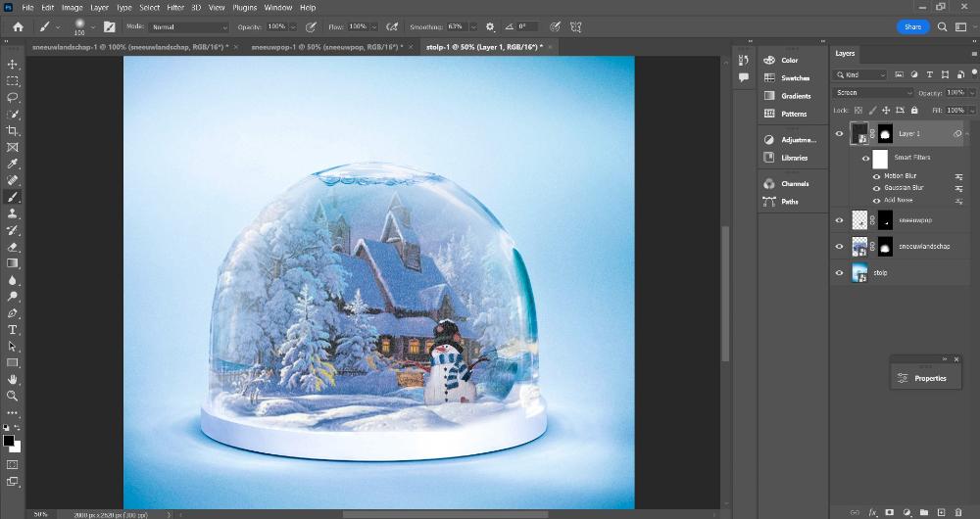Click the Home icon in options bar
The height and width of the screenshot is (519, 980).
click(18, 26)
